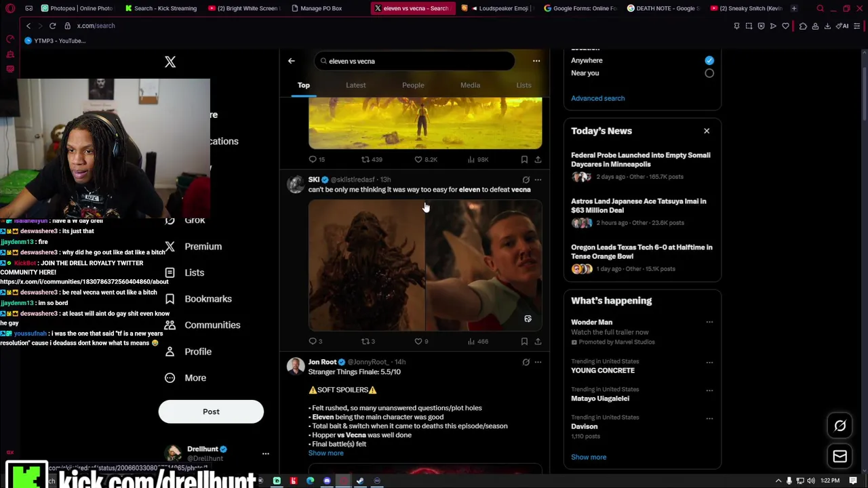Open options for Matayo Uiagalelei trend
The height and width of the screenshot is (488, 868).
[709, 390]
